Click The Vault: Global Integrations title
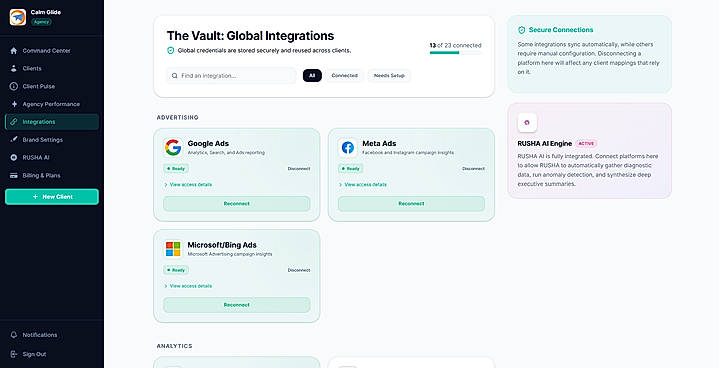This screenshot has width=719, height=368. point(250,36)
